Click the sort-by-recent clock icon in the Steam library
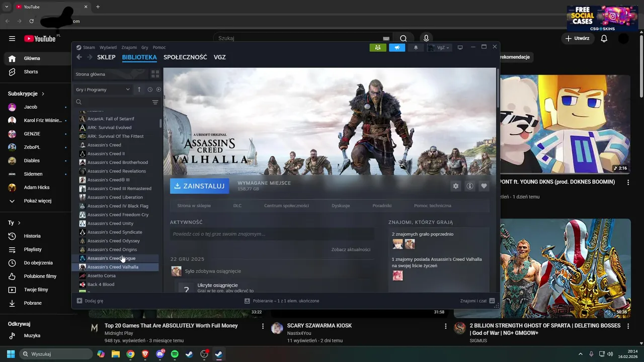 point(150,89)
